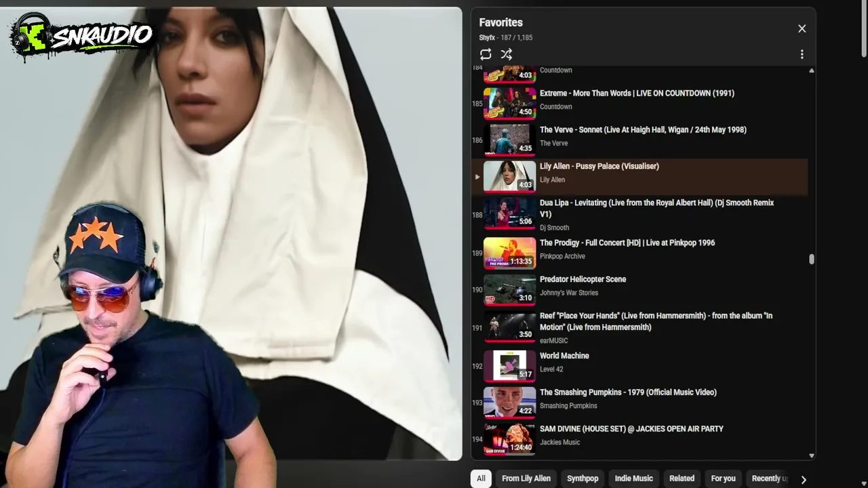868x488 pixels.
Task: Play the Smashing Pumpkins 1979 thumbnail
Action: pos(510,403)
